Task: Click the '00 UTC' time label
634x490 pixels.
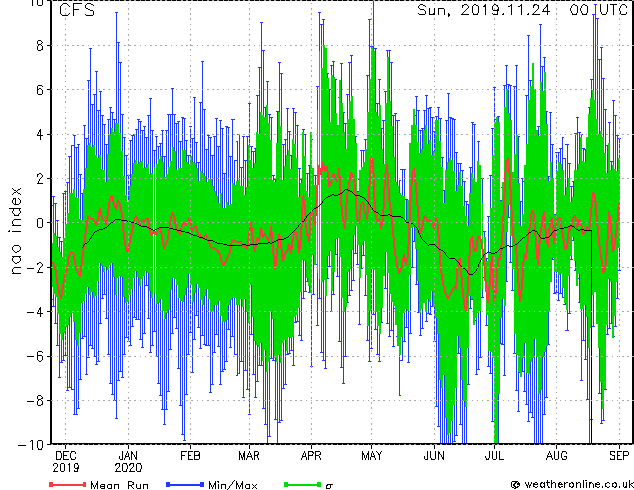Action: (598, 10)
